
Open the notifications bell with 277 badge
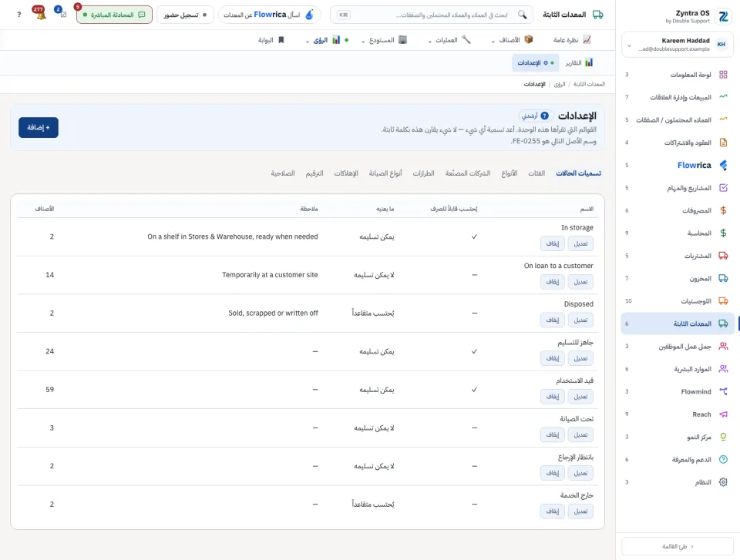[x=40, y=14]
